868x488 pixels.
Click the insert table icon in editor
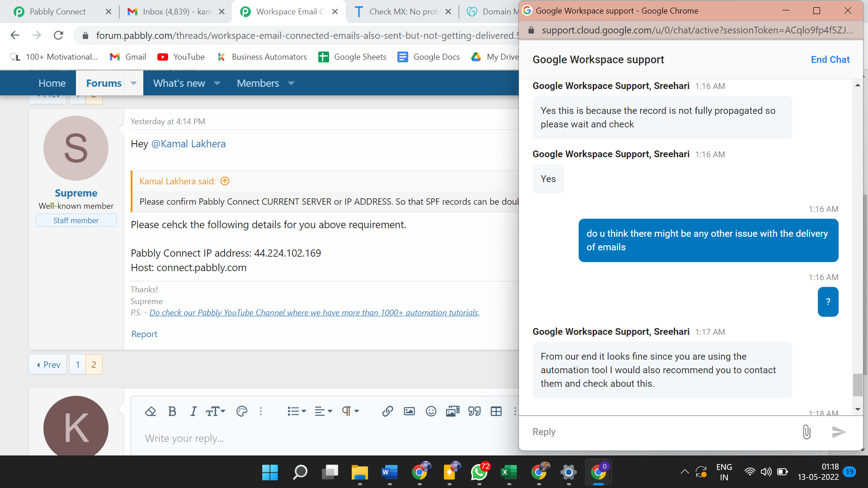point(496,411)
